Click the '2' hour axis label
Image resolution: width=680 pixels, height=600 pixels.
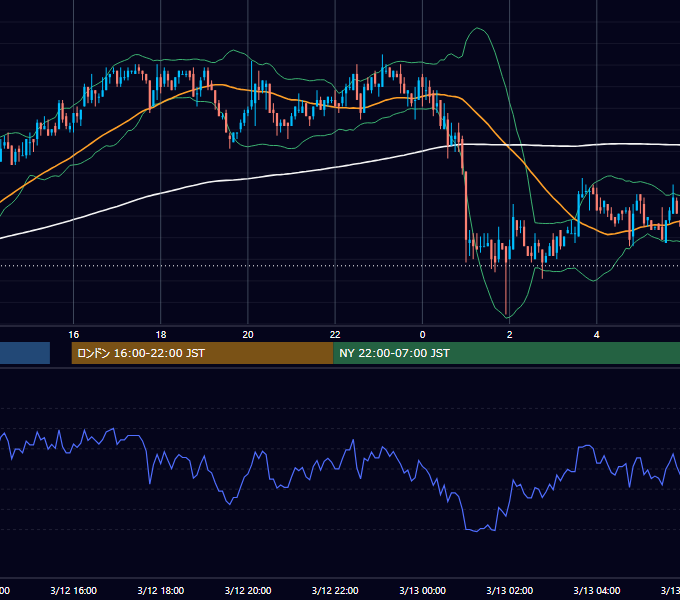[510, 335]
